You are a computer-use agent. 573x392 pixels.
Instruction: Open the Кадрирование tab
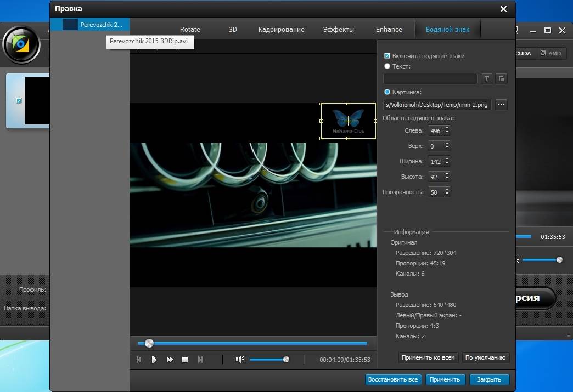pyautogui.click(x=282, y=29)
